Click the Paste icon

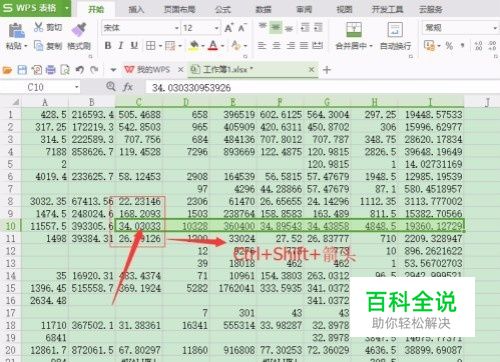pos(16,30)
